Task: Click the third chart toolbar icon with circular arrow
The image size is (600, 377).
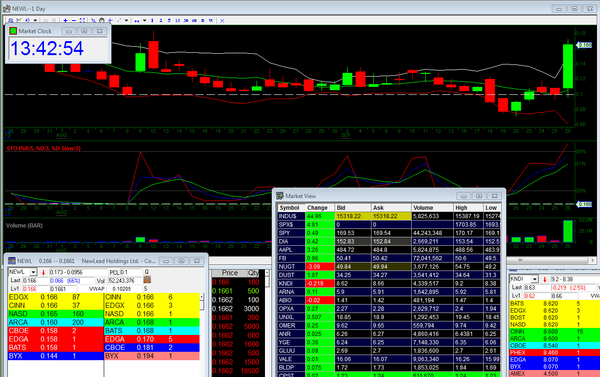Action: point(27,20)
